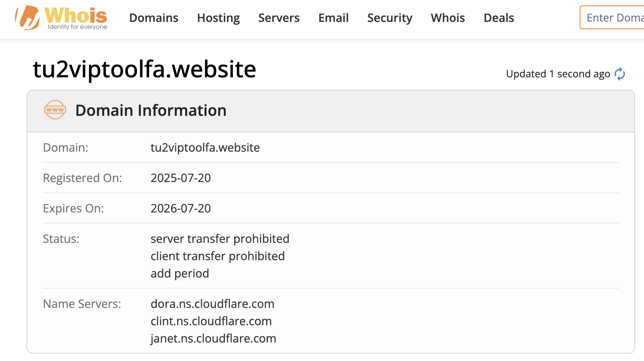Focus the Enter Domain search field
Viewport: 644px width, 361px height.
click(x=612, y=18)
